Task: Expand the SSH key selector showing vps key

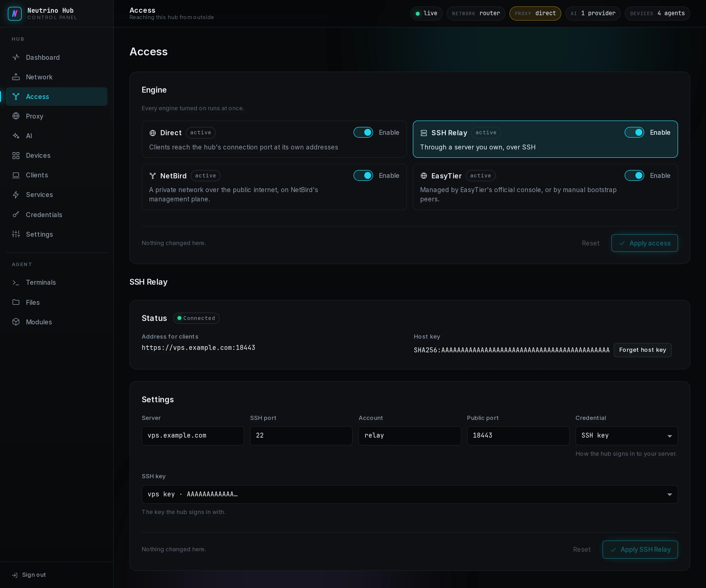Action: 409,494
